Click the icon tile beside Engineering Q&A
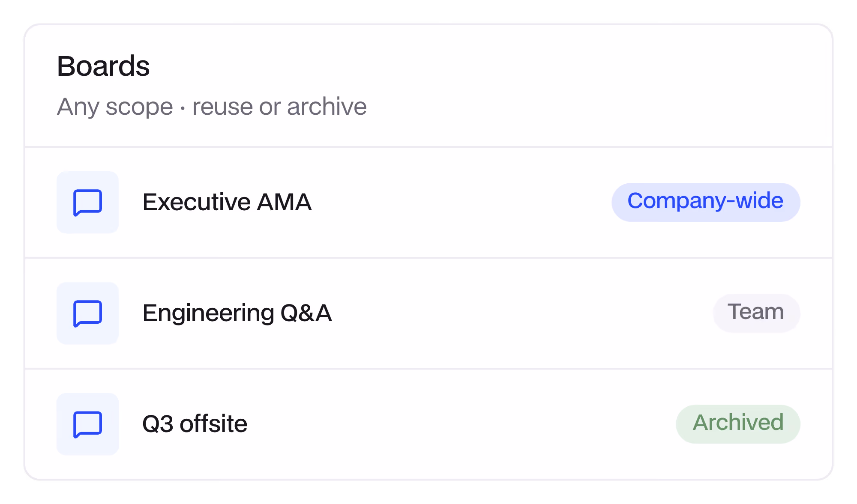 point(88,313)
